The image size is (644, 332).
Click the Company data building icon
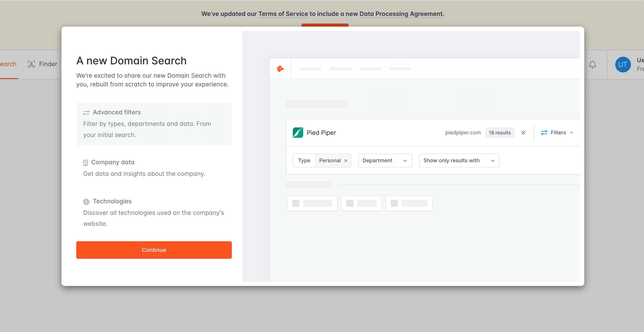point(85,163)
